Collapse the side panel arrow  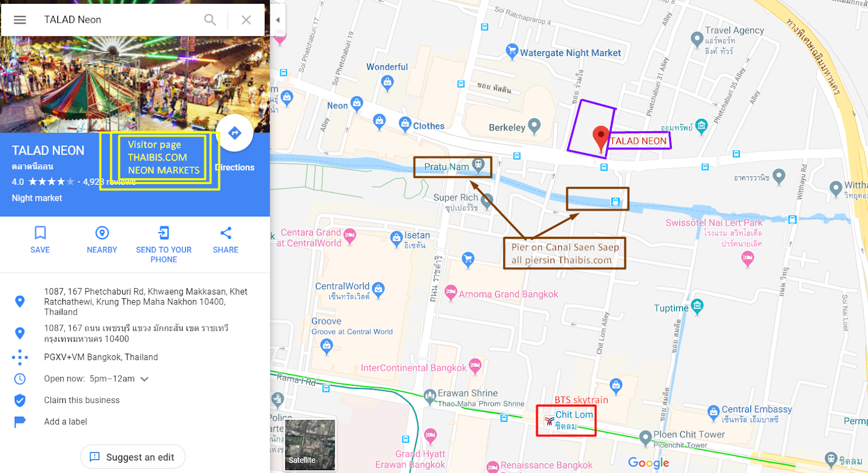click(x=278, y=20)
